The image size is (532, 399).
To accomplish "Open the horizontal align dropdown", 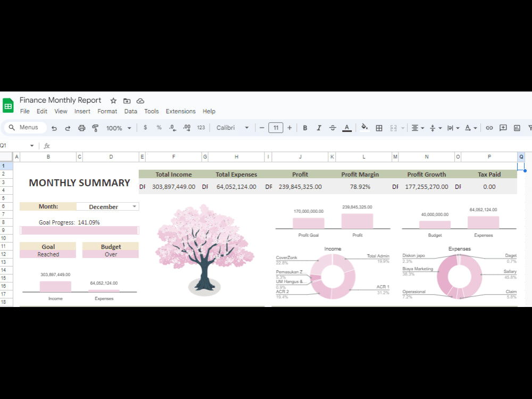I will [x=418, y=128].
